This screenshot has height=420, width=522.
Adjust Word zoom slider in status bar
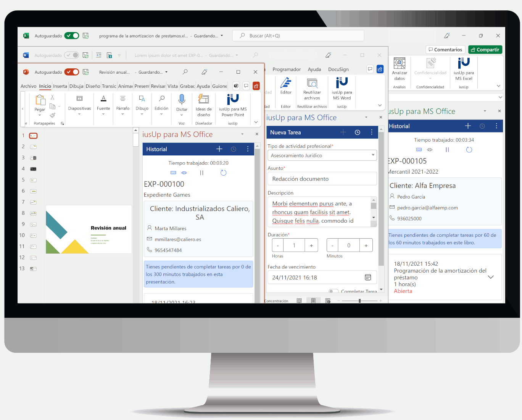359,301
